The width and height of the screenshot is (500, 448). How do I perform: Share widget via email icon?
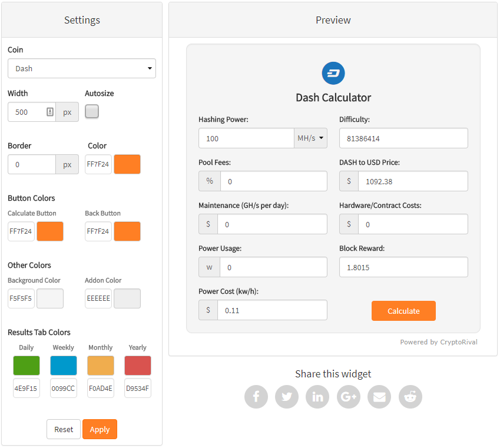pos(379,397)
